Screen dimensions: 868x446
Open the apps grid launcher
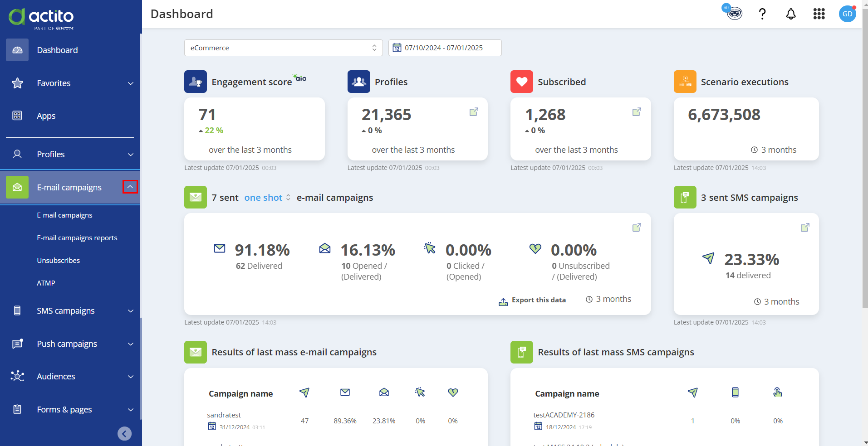click(819, 14)
